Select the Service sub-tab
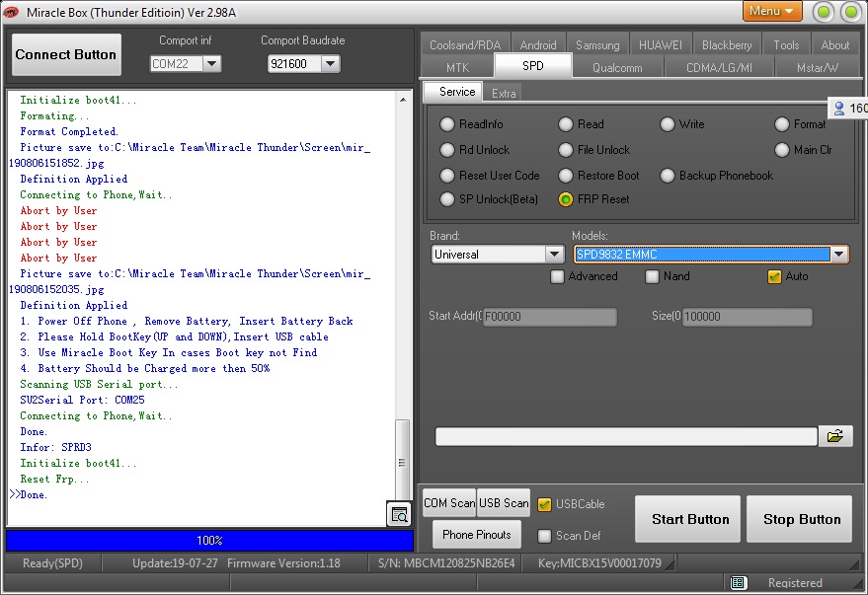868x595 pixels. [453, 92]
